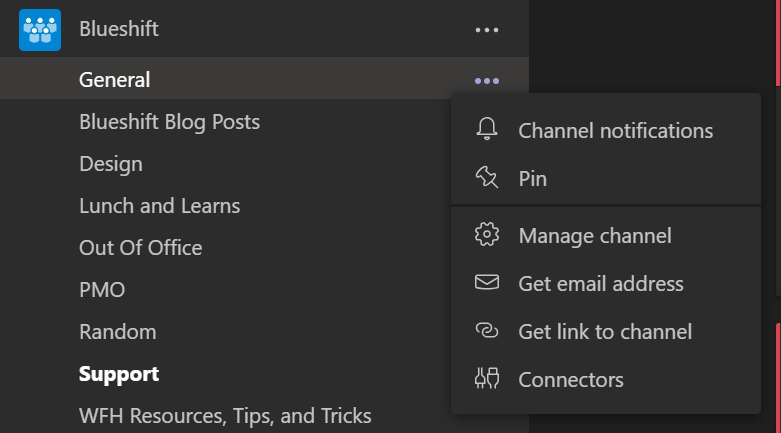Open WFH Resources, Tips, and Tricks channel
Viewport: 781px width, 433px height.
click(225, 416)
